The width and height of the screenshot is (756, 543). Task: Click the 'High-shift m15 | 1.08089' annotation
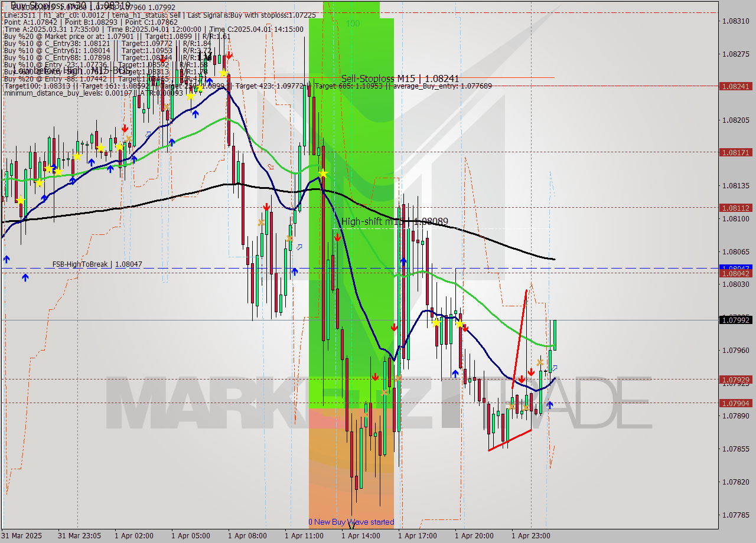coord(395,221)
